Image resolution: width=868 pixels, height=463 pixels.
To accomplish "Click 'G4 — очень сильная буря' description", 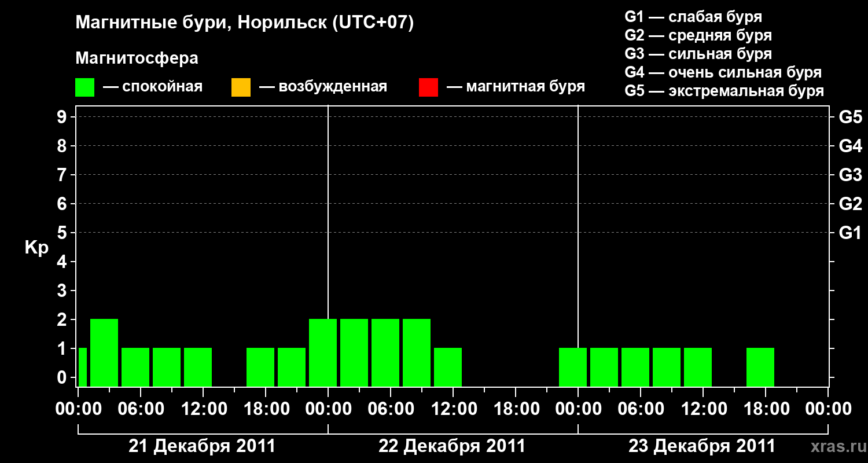I will [x=723, y=72].
